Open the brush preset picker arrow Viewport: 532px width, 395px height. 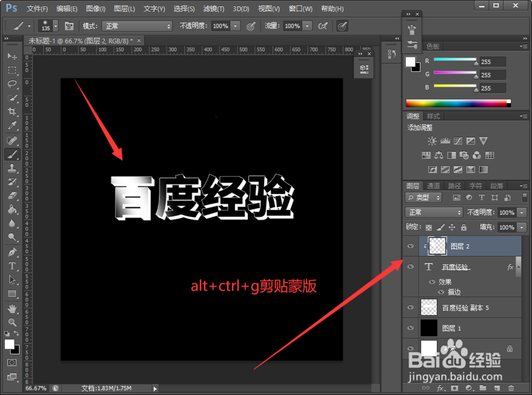click(56, 26)
